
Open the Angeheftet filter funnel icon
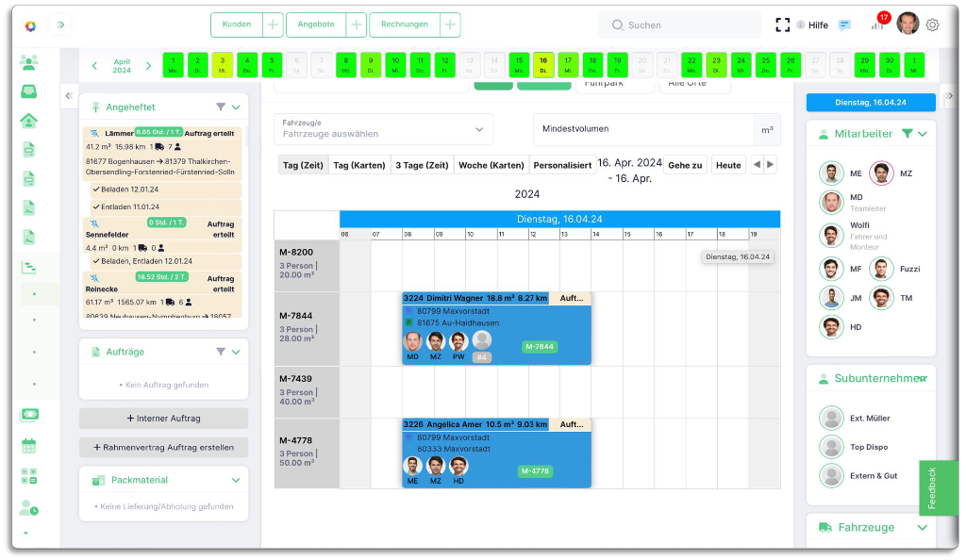point(221,107)
